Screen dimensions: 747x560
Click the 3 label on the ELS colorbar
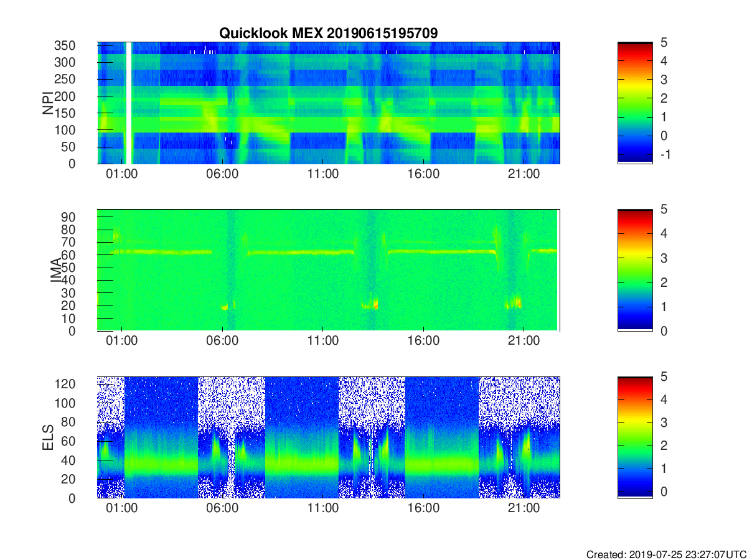click(x=664, y=422)
